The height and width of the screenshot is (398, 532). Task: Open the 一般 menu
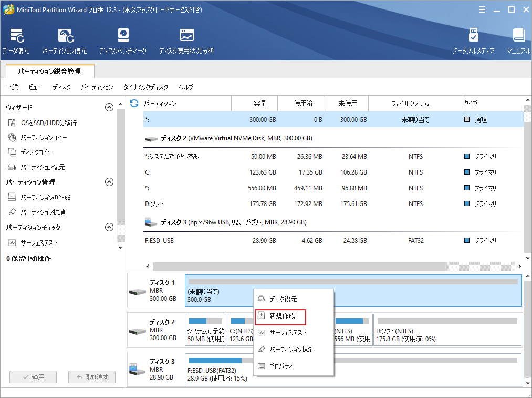[x=12, y=87]
